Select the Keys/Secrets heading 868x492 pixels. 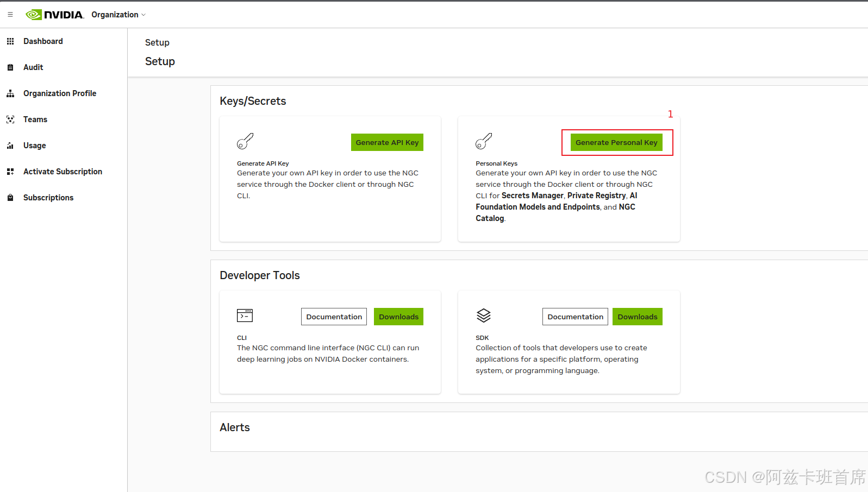click(253, 101)
